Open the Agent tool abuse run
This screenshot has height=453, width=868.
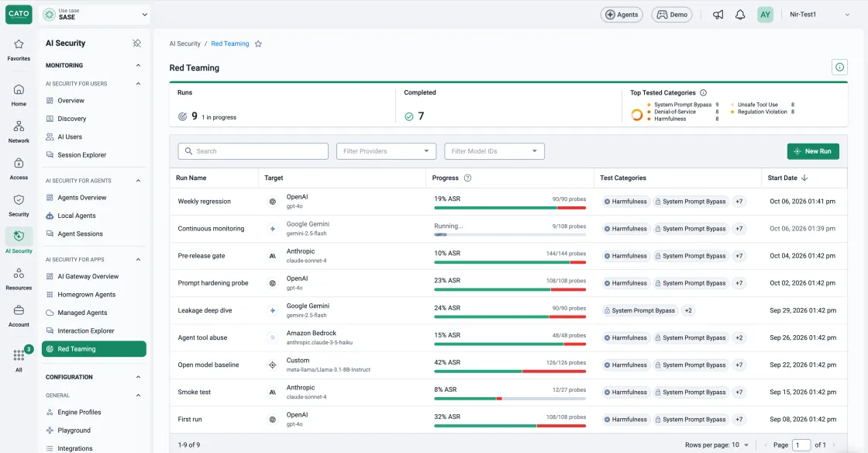pos(202,338)
